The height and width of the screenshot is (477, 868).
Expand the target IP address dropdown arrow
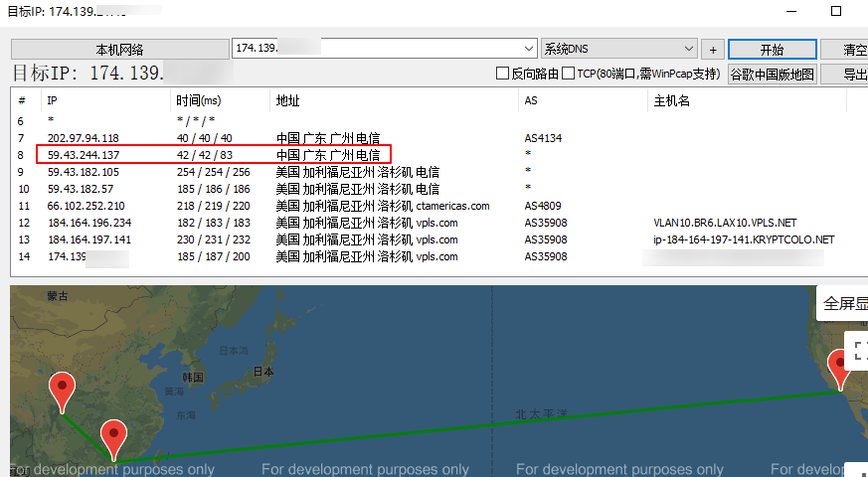(x=529, y=49)
